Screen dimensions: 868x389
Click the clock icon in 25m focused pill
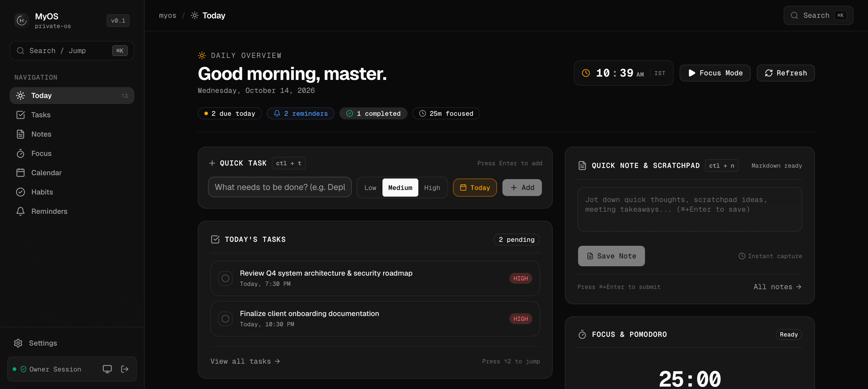pyautogui.click(x=423, y=114)
